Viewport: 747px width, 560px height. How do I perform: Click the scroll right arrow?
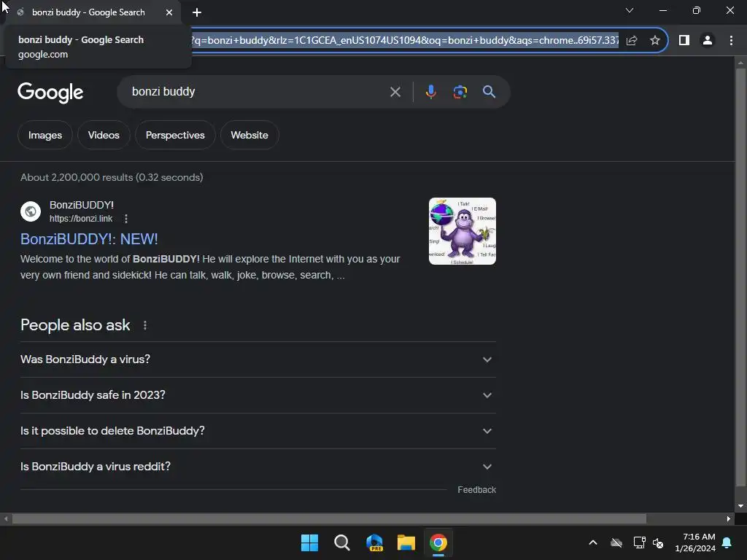[x=729, y=518]
